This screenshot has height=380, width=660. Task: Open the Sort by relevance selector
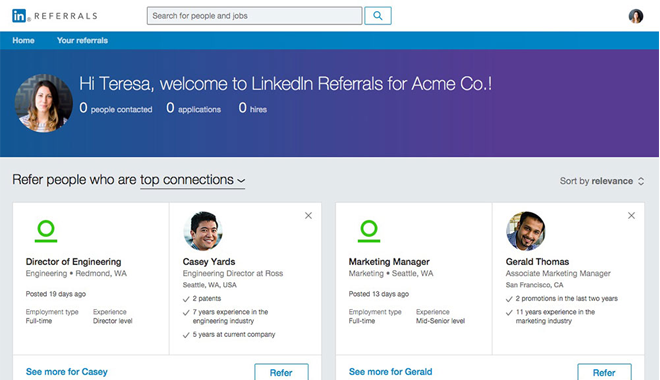coord(602,181)
